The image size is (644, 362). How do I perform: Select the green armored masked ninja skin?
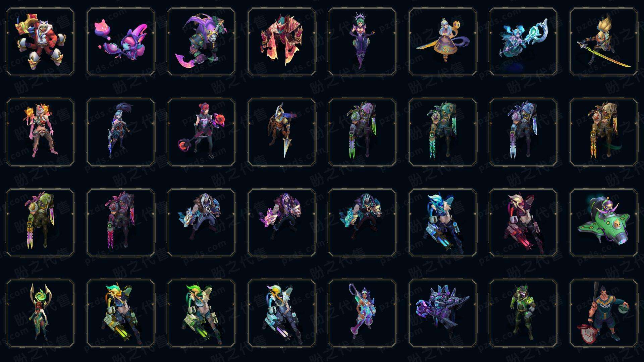coord(523,313)
